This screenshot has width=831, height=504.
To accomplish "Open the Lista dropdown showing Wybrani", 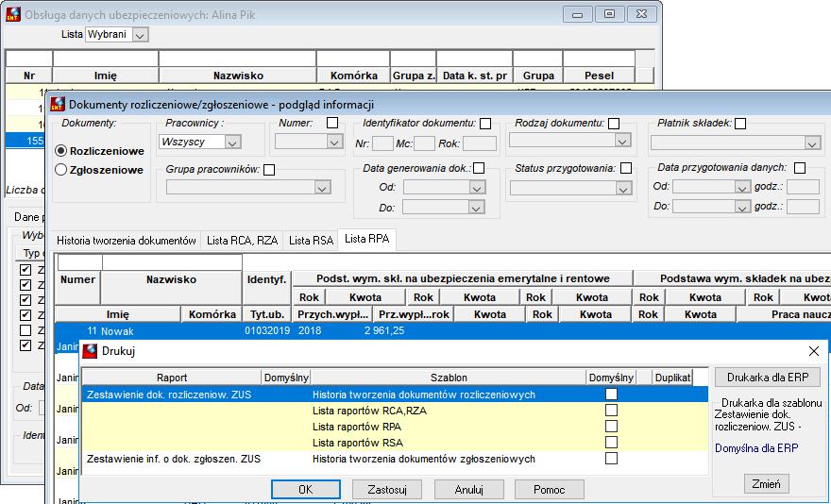I will tap(140, 35).
